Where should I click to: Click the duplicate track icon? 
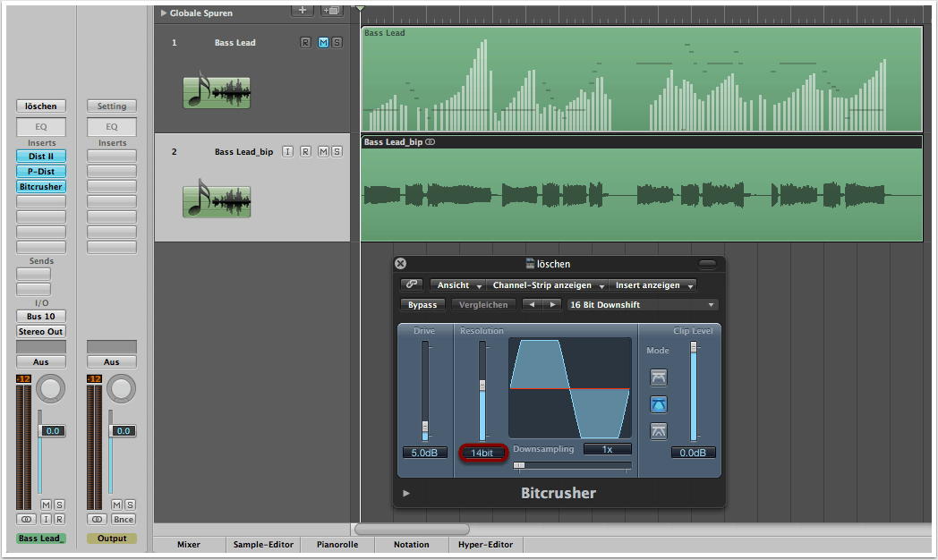(331, 10)
